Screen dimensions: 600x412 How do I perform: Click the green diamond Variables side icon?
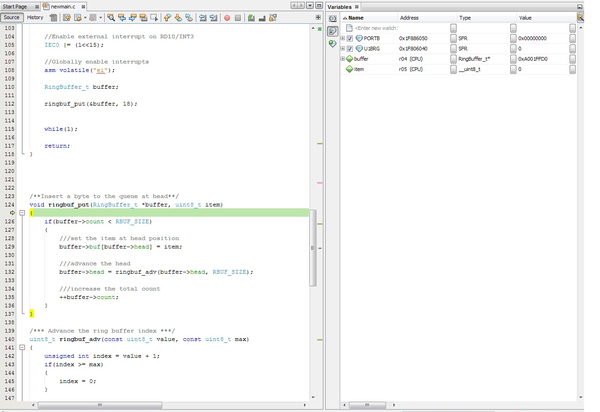333,44
